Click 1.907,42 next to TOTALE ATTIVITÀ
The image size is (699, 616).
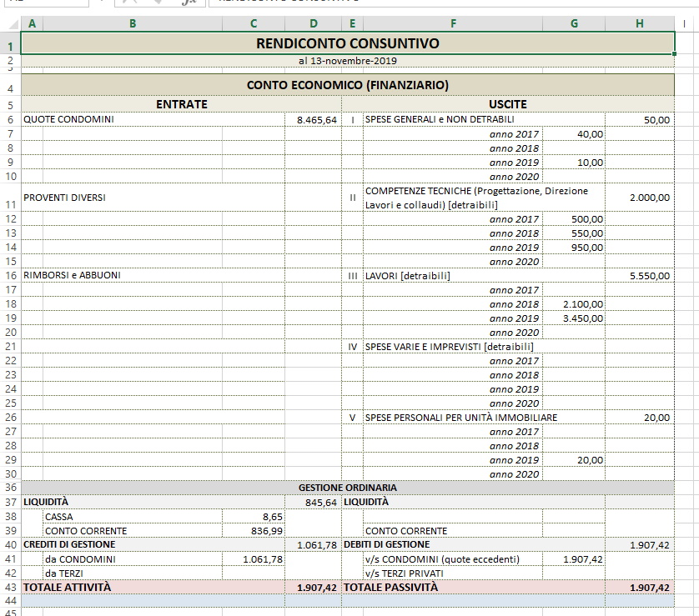(314, 588)
